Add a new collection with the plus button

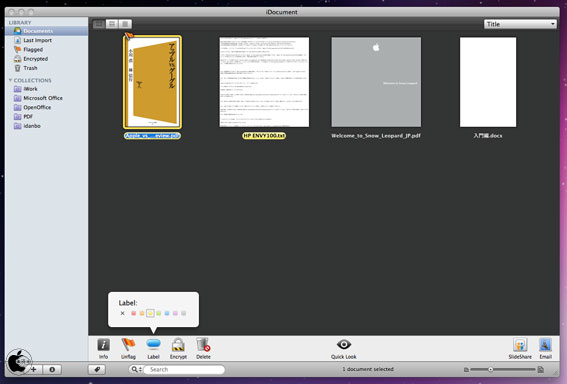click(x=34, y=369)
